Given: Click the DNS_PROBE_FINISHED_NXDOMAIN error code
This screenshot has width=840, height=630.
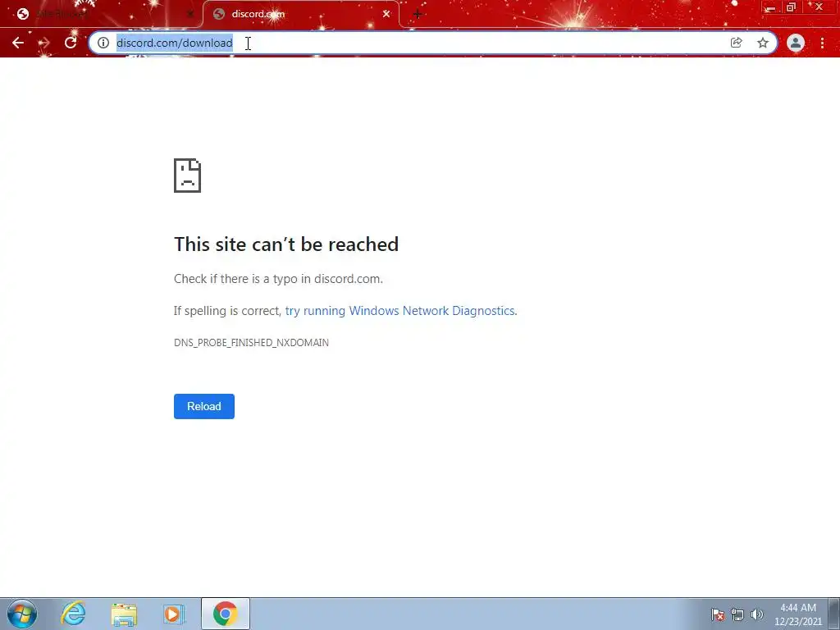Looking at the screenshot, I should tap(251, 342).
